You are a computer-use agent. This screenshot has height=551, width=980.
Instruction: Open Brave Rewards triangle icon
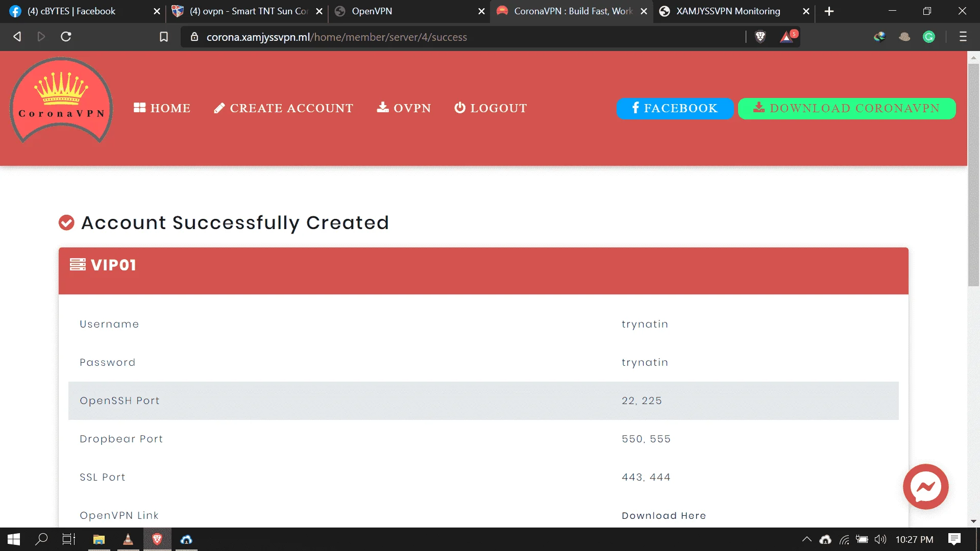pyautogui.click(x=787, y=37)
